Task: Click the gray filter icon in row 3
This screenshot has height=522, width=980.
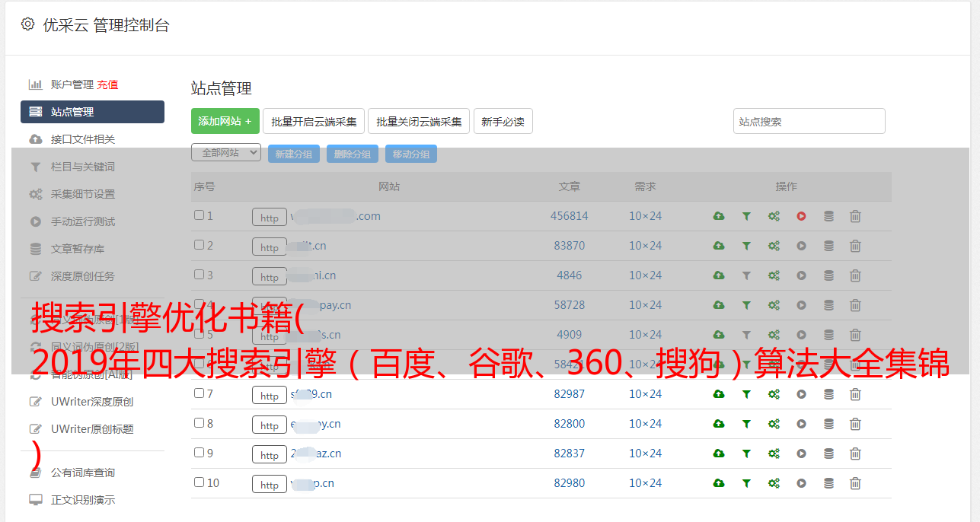Action: click(746, 275)
